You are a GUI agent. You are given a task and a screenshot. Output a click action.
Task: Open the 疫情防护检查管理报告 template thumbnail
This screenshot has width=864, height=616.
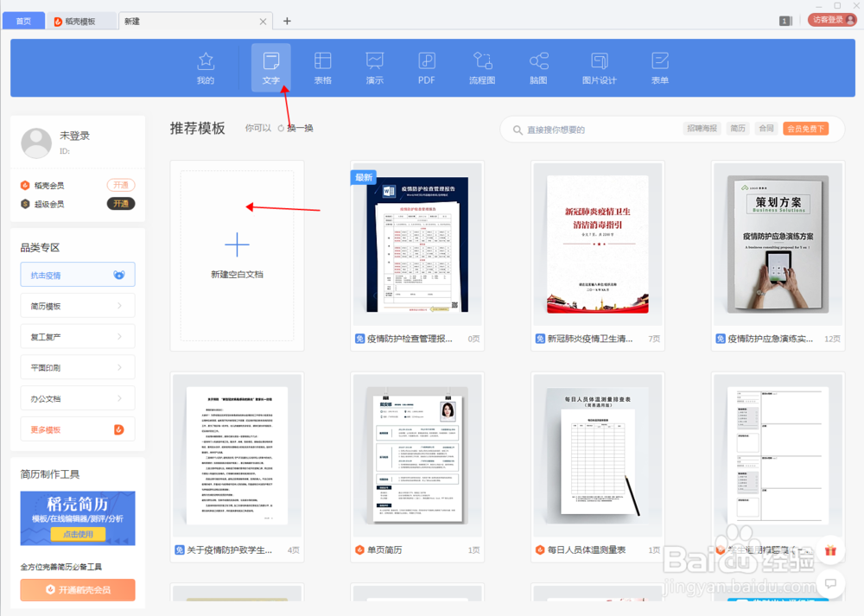[417, 244]
